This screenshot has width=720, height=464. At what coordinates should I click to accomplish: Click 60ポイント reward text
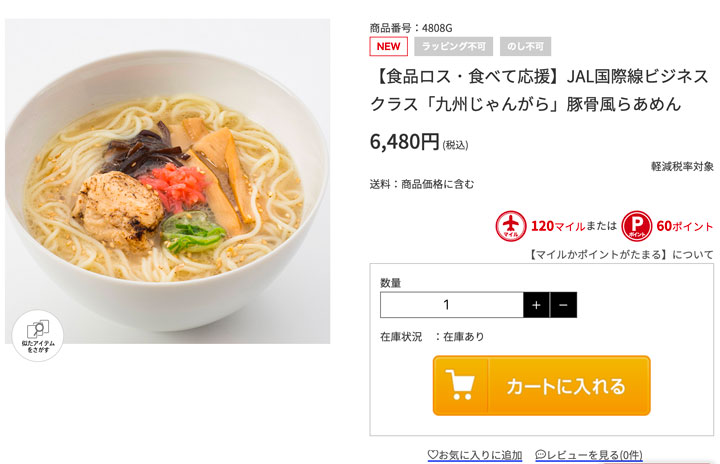point(685,226)
